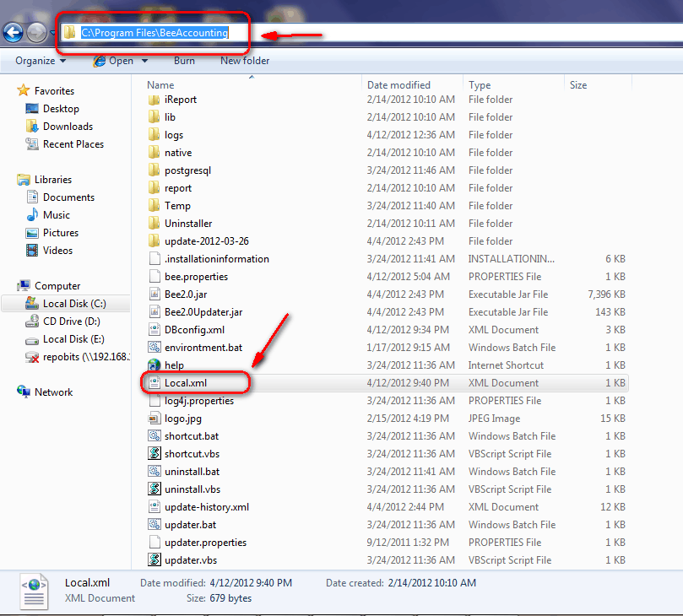Open the Documents library

(x=69, y=197)
